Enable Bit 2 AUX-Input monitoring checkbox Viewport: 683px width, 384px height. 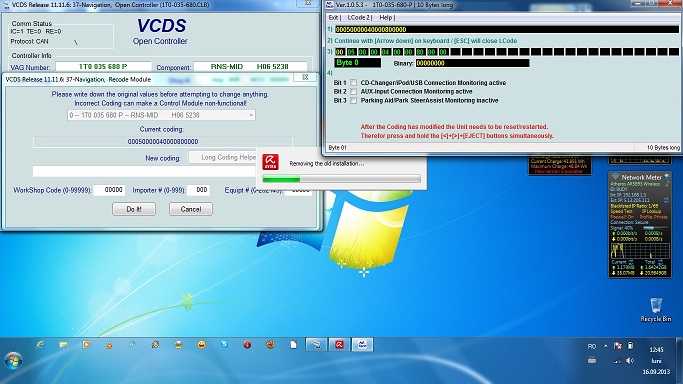(353, 91)
